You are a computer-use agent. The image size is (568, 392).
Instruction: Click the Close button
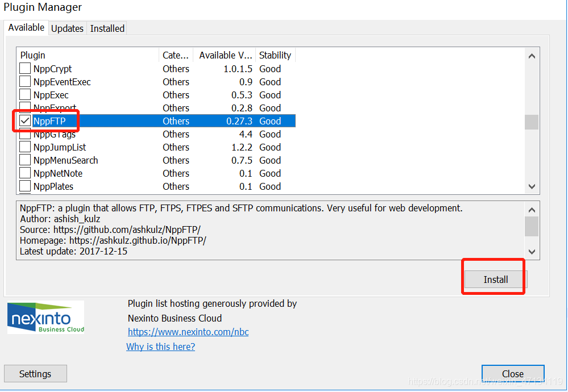(513, 374)
